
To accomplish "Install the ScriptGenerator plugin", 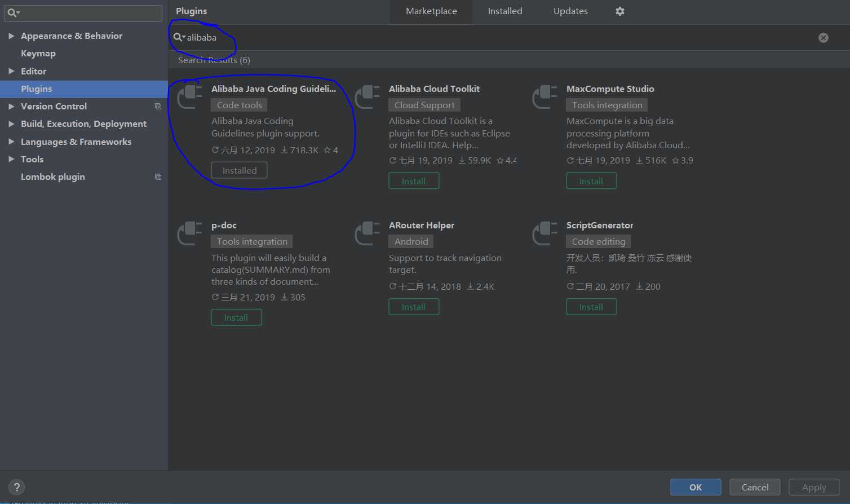I will pyautogui.click(x=591, y=307).
